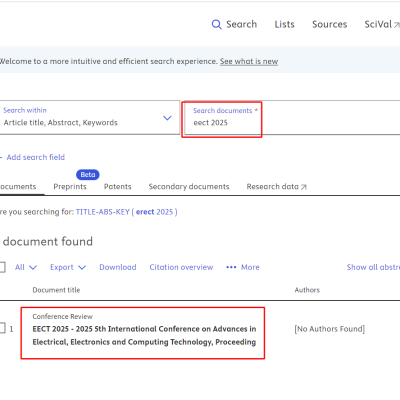Switch to the Preprints tab
Viewport: 400px width, 400px height.
(x=70, y=187)
